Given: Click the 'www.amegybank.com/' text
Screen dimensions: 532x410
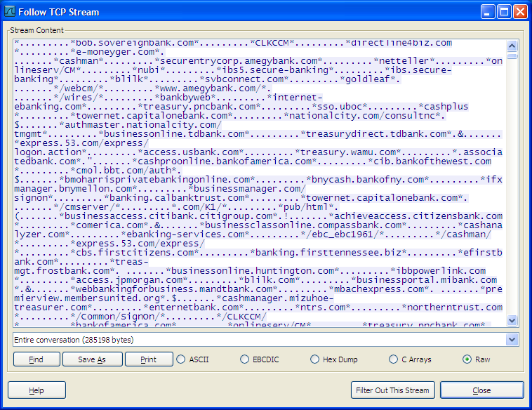Looking at the screenshot, I should pyautogui.click(x=211, y=88).
